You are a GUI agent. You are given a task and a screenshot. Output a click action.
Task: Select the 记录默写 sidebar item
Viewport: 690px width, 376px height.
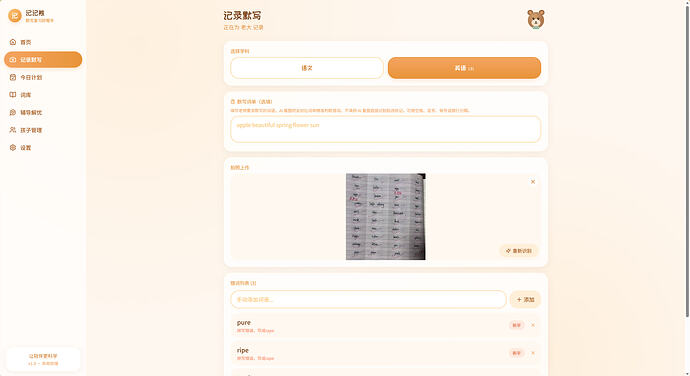[43, 59]
